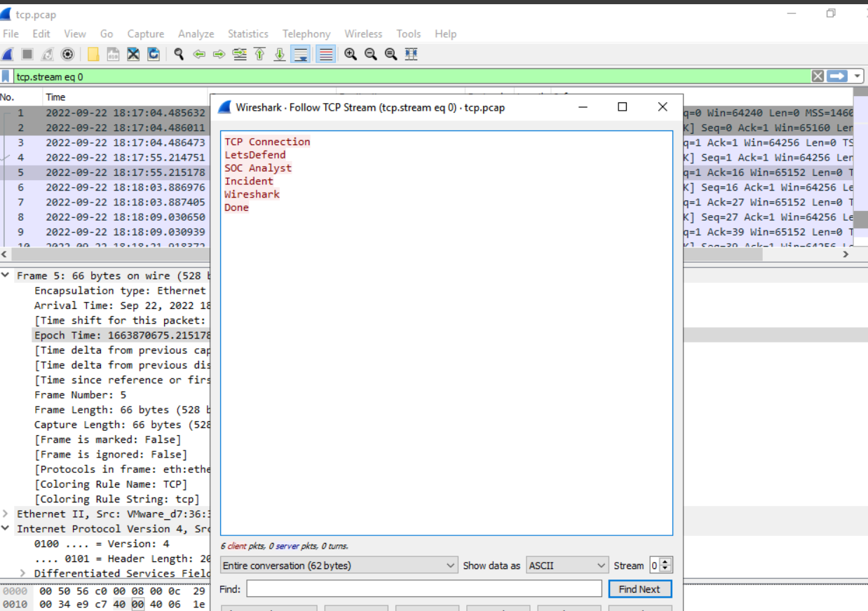Go back in packet history arrow

tap(199, 54)
